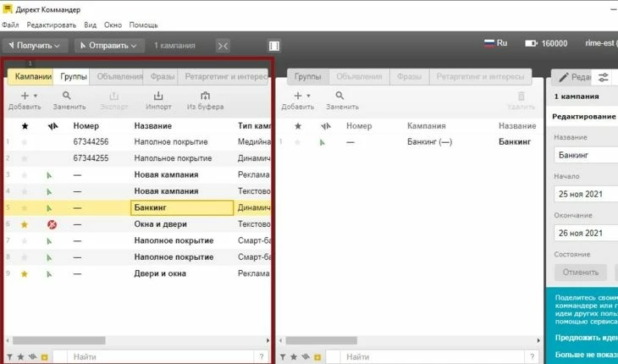Screen dimensions: 618x364
Task: Open the Помощь menu
Action: 143,25
